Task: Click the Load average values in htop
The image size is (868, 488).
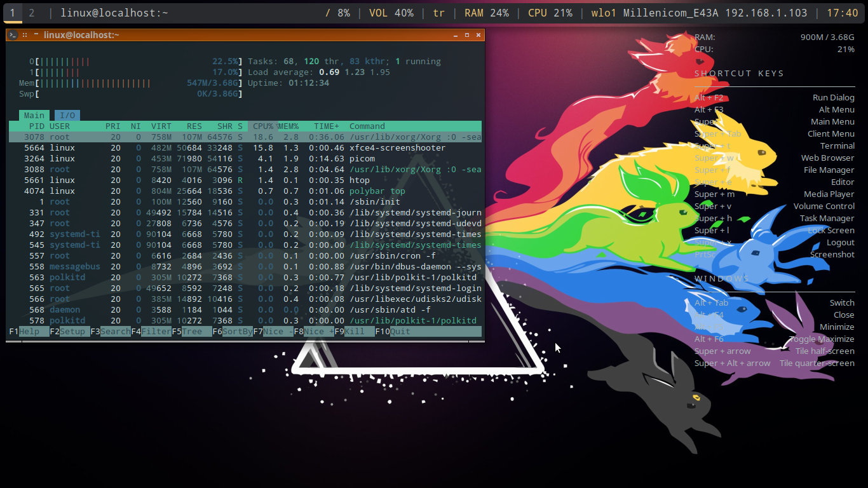Action: click(x=355, y=72)
